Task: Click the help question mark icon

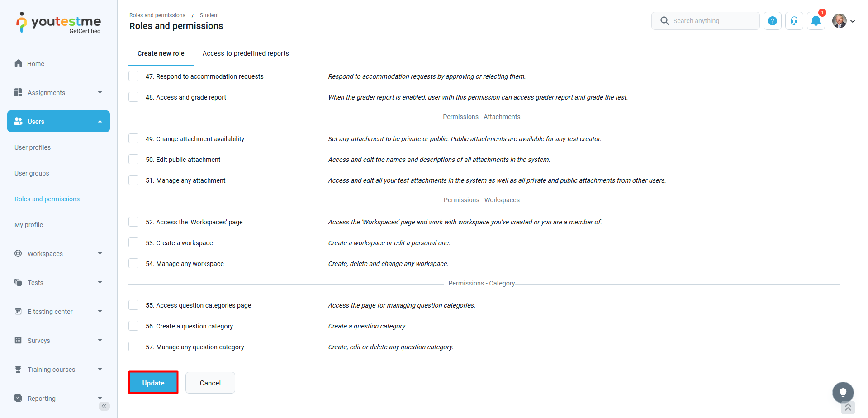Action: point(773,21)
